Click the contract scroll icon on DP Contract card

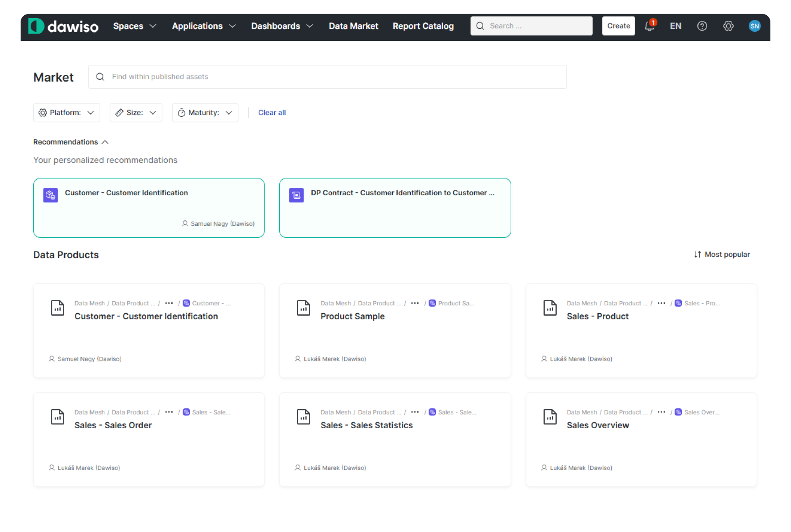point(296,195)
